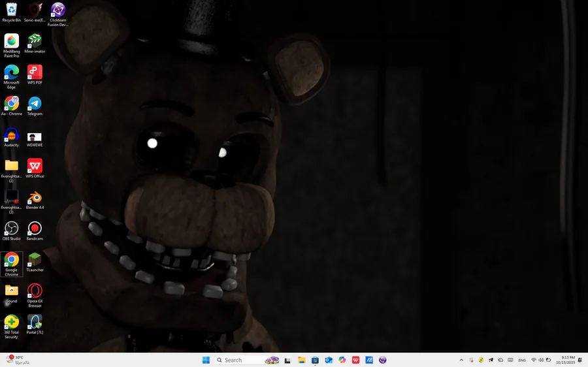Screen dimensions: 588x367
Task: Open WPS Office from the taskbar
Action: (x=355, y=360)
